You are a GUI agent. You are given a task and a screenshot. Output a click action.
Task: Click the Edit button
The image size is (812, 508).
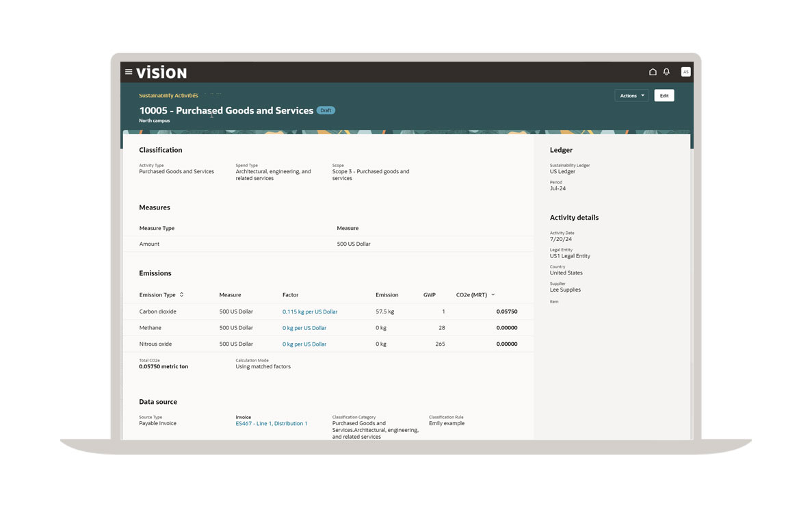pyautogui.click(x=664, y=96)
